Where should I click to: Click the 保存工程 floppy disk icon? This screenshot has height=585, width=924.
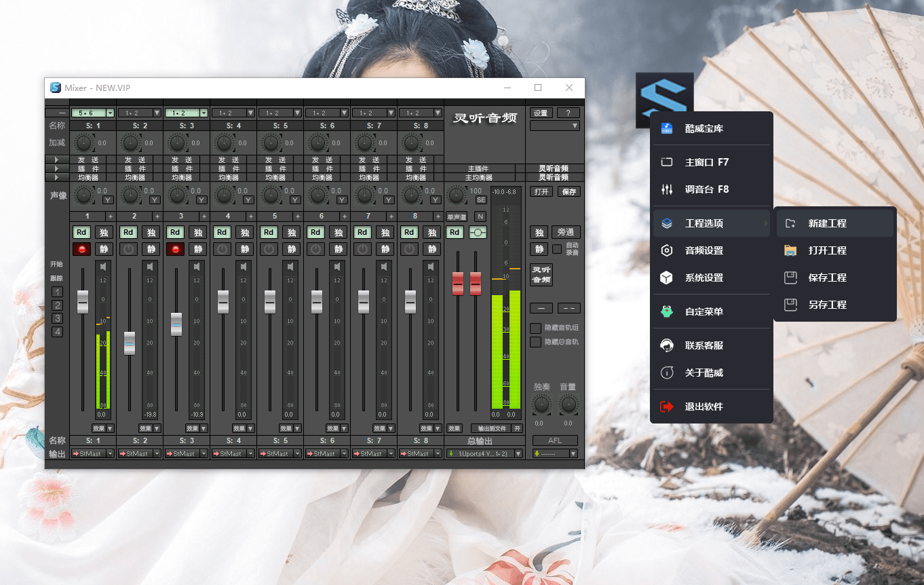tap(790, 278)
